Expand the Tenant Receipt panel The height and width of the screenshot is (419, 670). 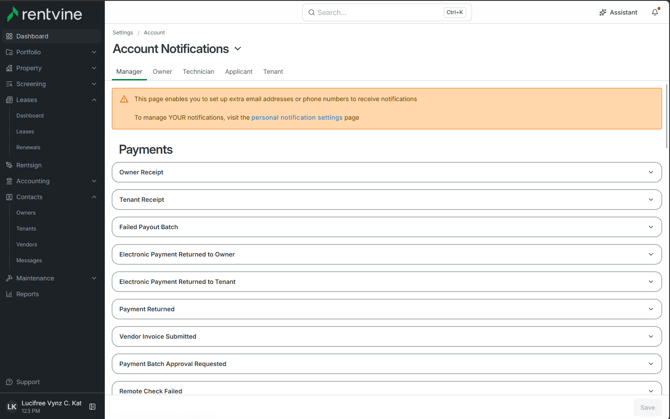click(387, 199)
